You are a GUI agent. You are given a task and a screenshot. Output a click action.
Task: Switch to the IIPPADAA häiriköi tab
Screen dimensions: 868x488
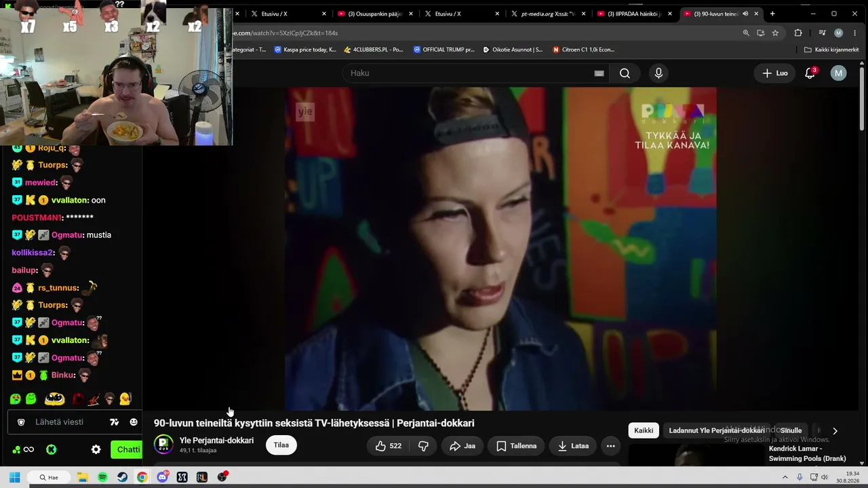[x=635, y=14]
